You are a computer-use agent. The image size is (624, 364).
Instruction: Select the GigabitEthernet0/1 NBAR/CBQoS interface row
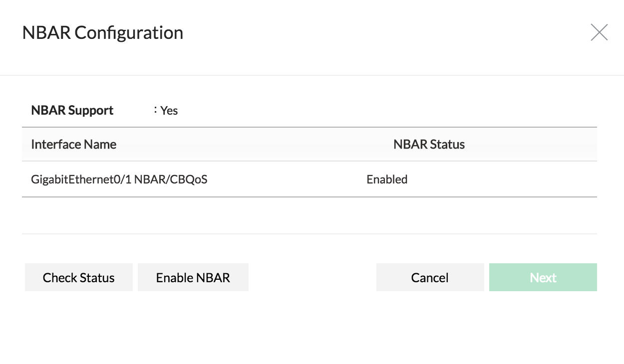200,179
